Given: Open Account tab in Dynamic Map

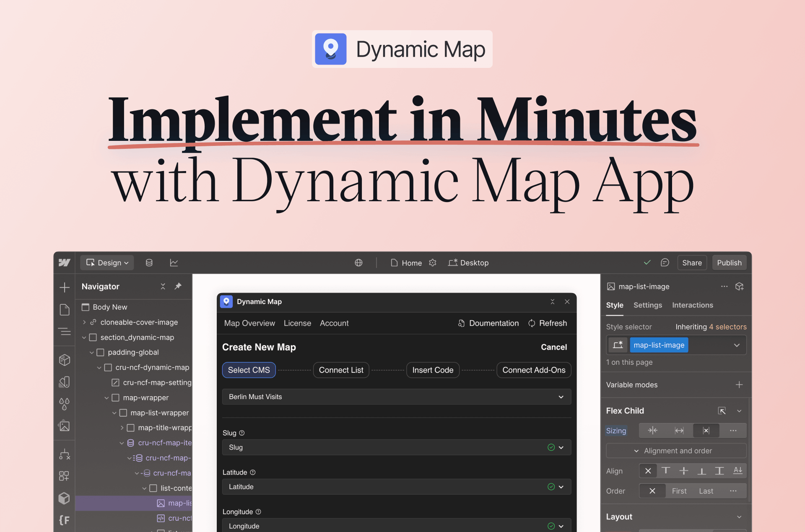Looking at the screenshot, I should click(x=334, y=323).
